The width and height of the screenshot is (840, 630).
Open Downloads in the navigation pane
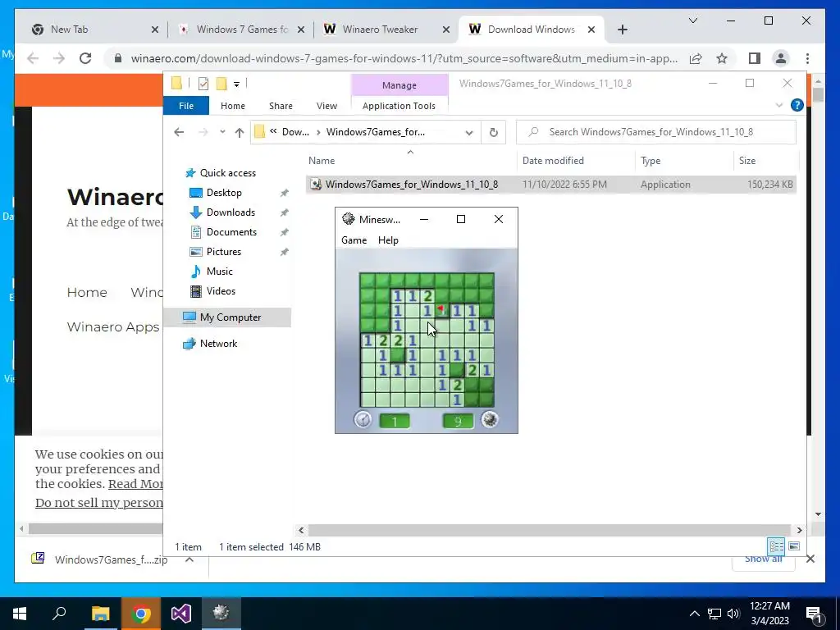(231, 212)
